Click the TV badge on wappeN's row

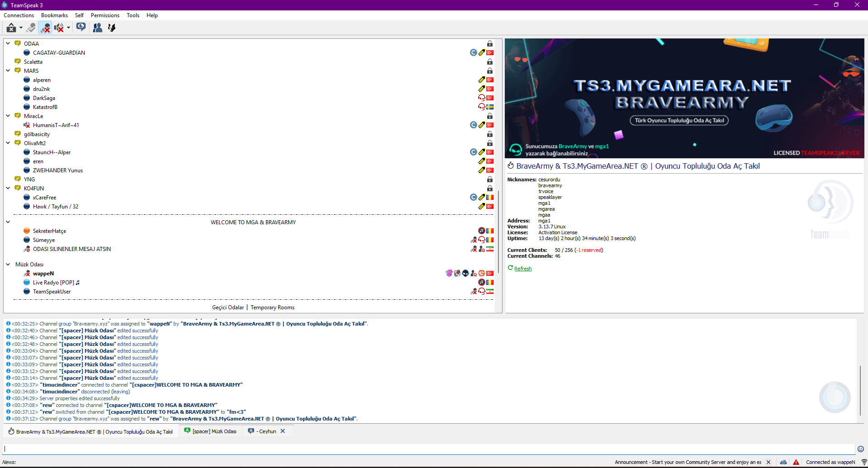[457, 273]
